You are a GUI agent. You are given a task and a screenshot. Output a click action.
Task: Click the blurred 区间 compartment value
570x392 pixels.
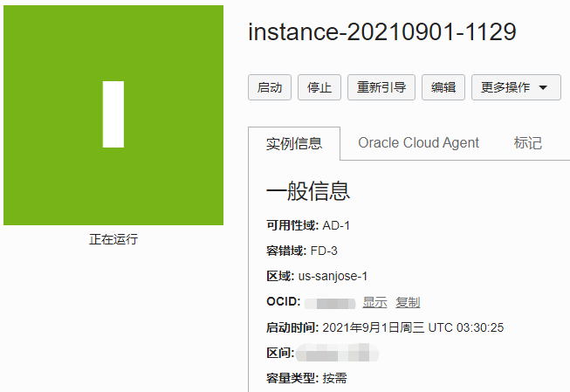coord(338,354)
